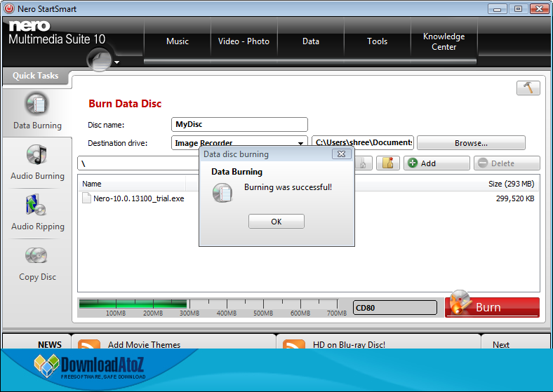Viewport: 553px width, 392px height.
Task: Click the Blu-ray news RSS icon
Action: (x=294, y=344)
